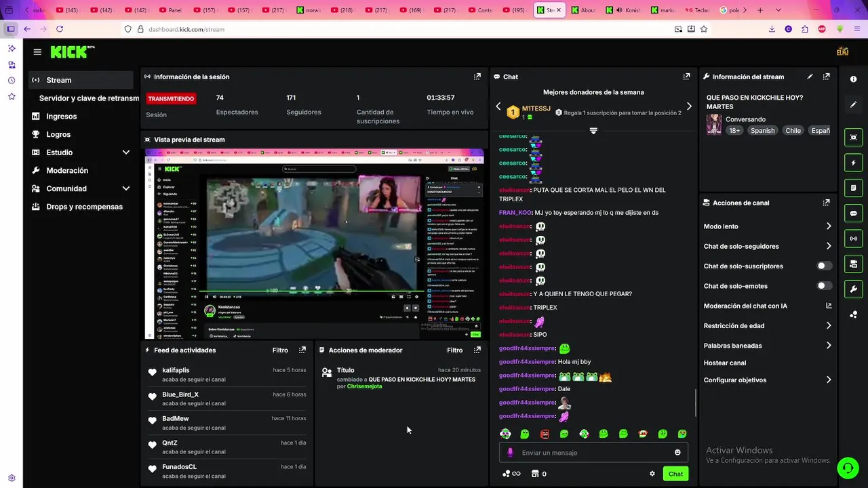
Task: Reload the page in the browser
Action: [x=60, y=29]
